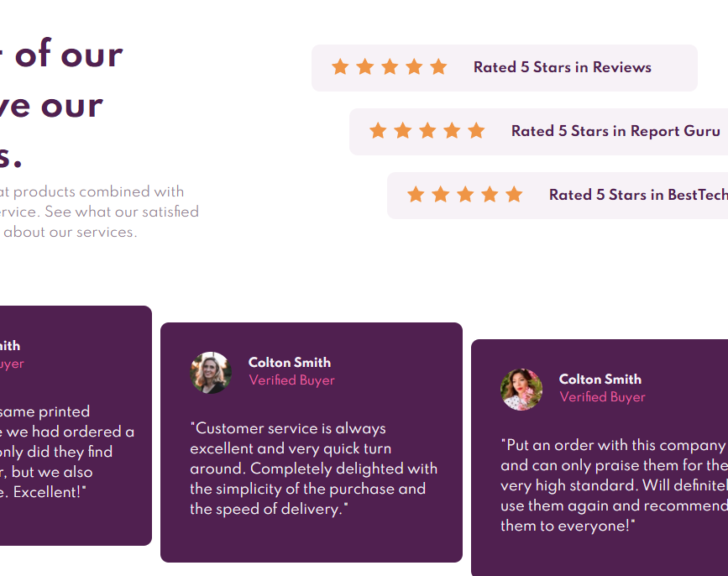Select the 'Customer service is always excellent' review text
The image size is (728, 576).
pos(313,469)
